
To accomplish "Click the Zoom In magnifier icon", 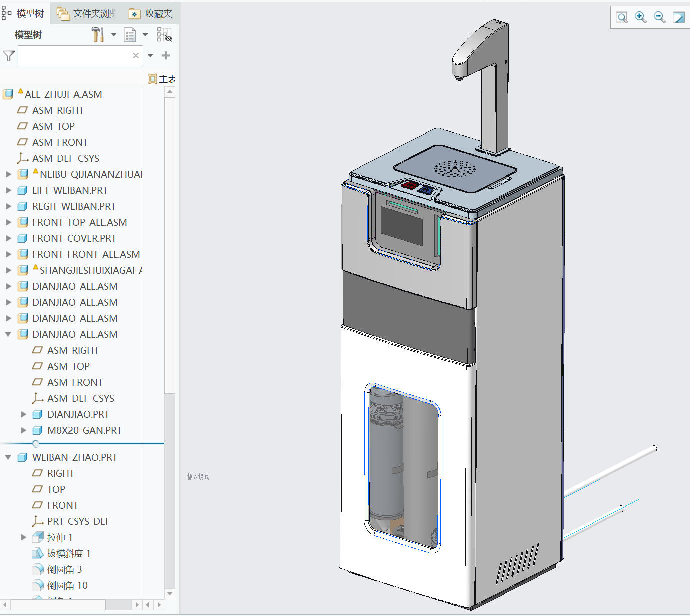I will tap(640, 18).
